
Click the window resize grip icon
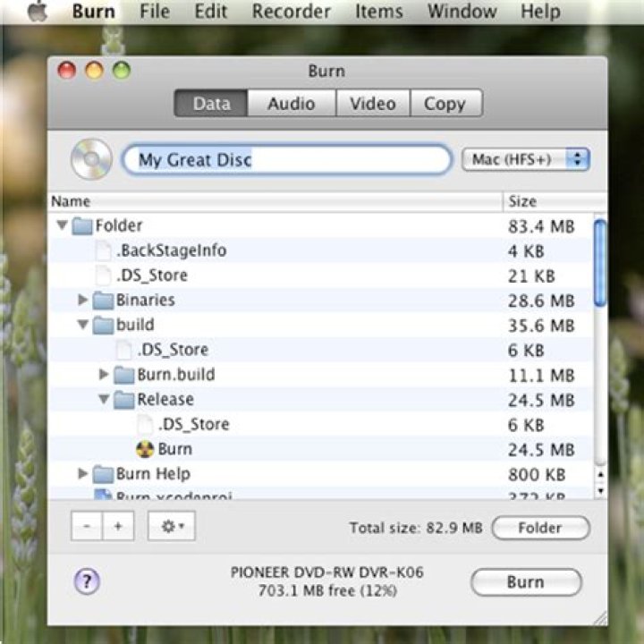pyautogui.click(x=600, y=618)
